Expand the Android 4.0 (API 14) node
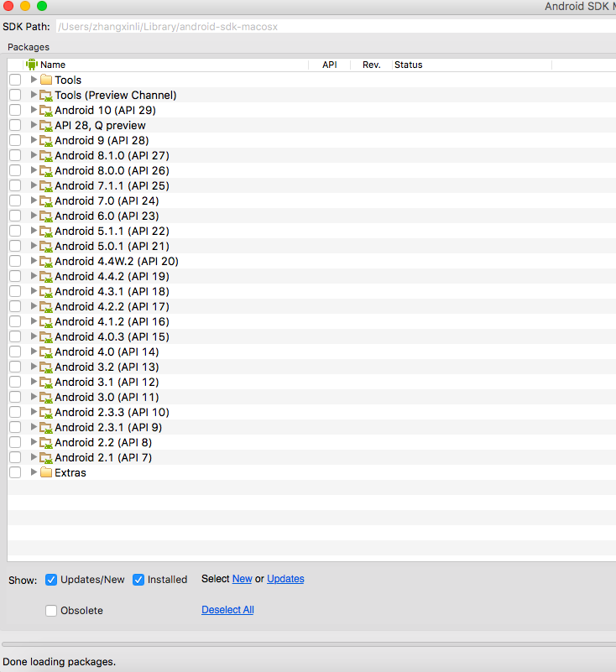This screenshot has height=672, width=616. [34, 351]
